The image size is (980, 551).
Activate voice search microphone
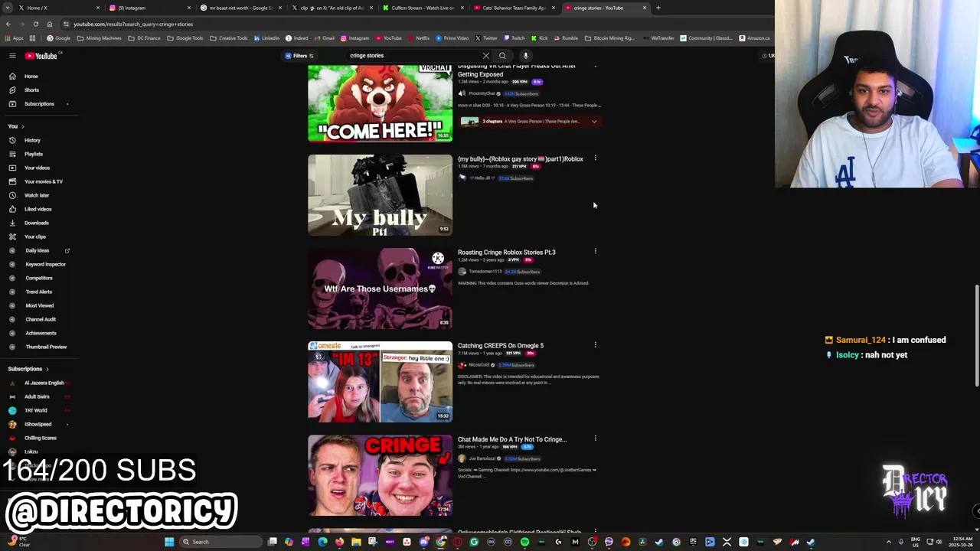click(x=525, y=56)
